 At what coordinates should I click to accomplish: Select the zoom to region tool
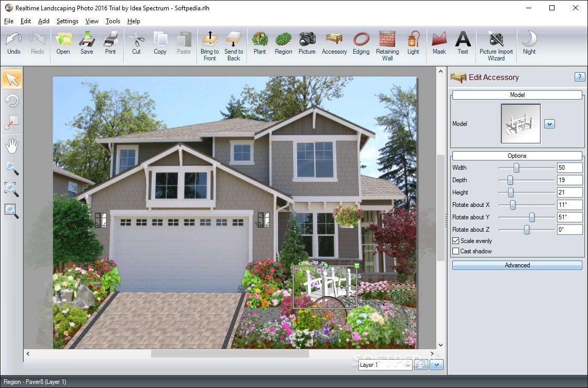(12, 189)
